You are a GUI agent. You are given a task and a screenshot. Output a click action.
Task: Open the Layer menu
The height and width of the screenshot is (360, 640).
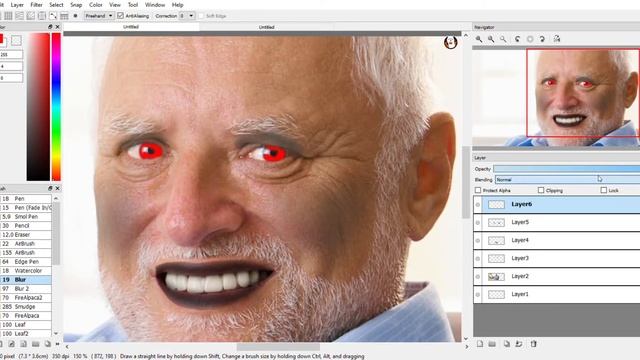click(17, 5)
